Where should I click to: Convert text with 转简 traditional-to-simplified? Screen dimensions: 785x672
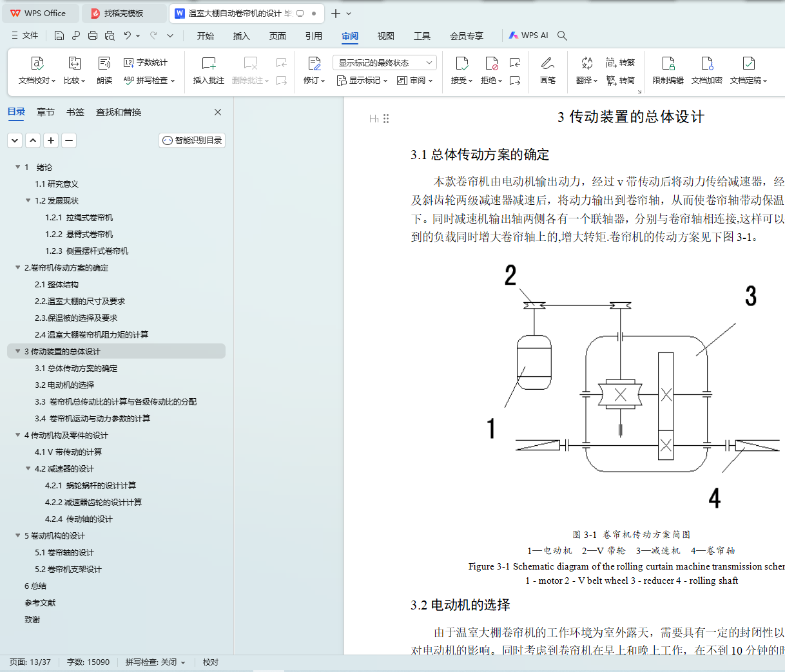pos(621,81)
